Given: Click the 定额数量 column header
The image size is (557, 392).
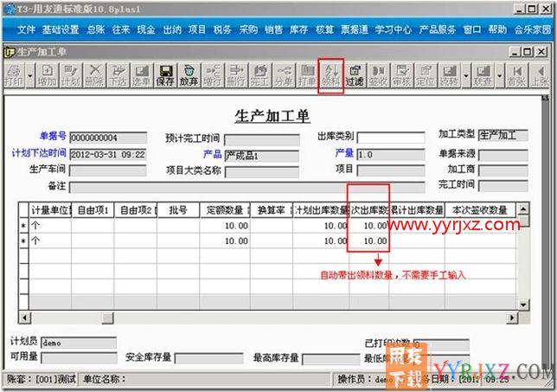Looking at the screenshot, I should tap(225, 210).
